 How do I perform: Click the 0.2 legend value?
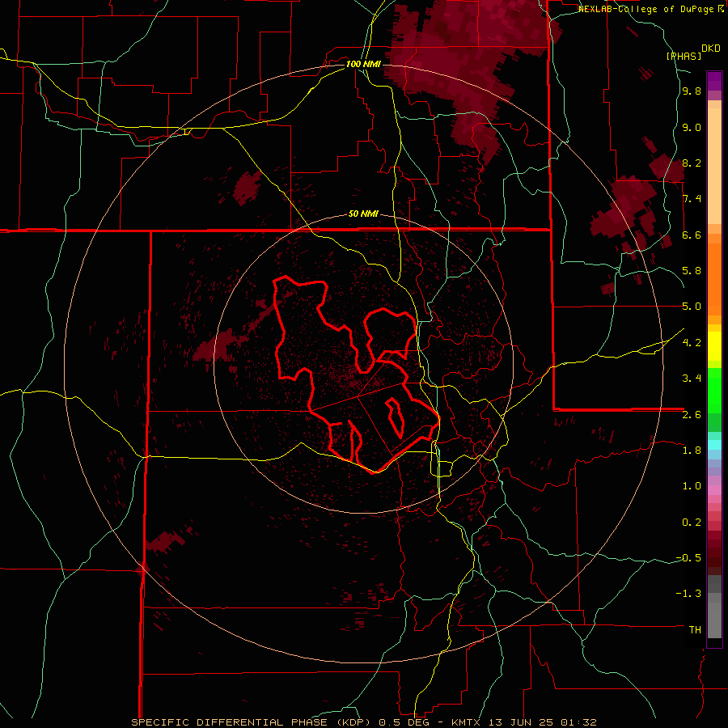click(x=692, y=523)
